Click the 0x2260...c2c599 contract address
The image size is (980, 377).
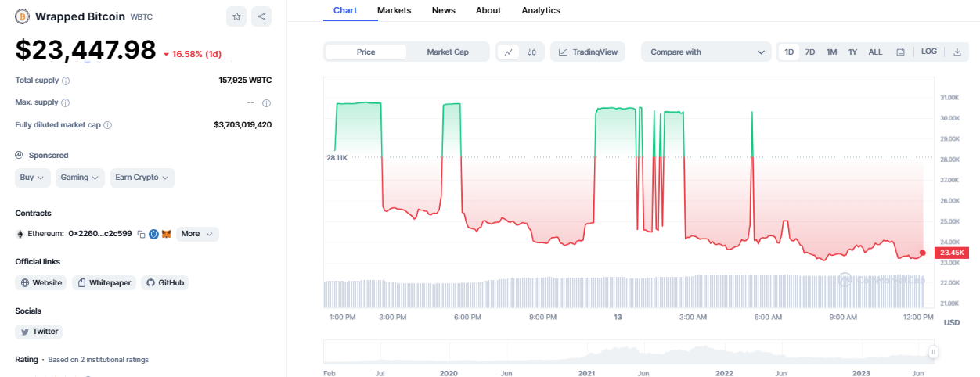coord(100,234)
